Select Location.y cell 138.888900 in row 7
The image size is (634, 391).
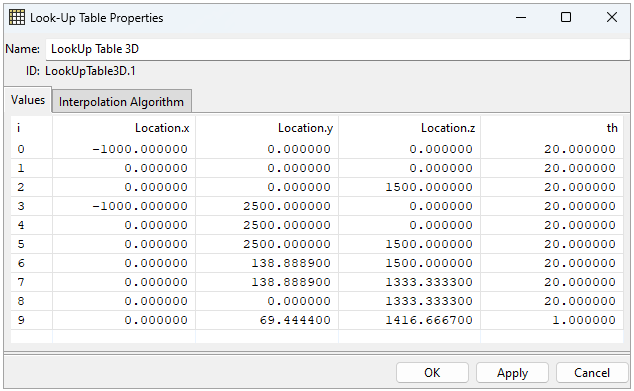[x=267, y=282]
